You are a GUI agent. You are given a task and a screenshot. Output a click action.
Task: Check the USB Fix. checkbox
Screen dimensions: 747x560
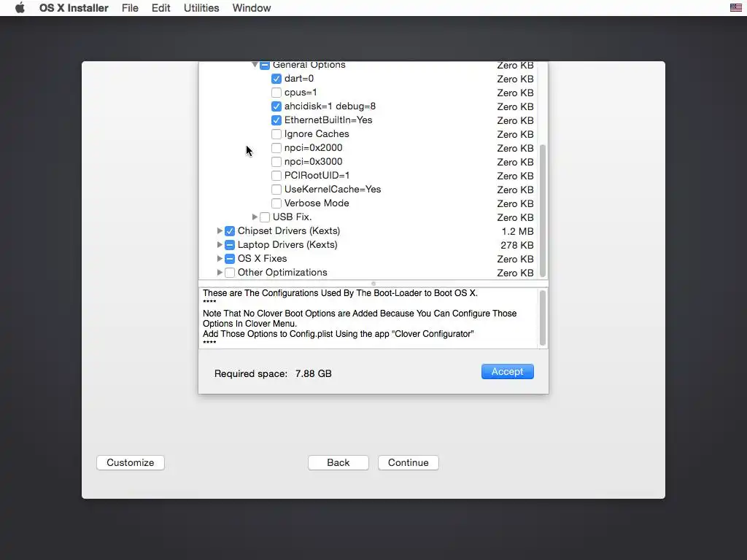(x=265, y=217)
